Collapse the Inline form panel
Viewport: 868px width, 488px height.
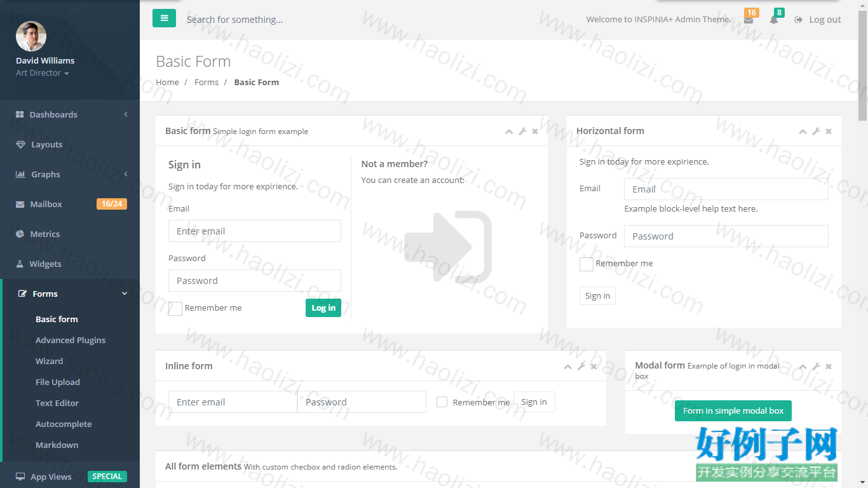click(567, 367)
